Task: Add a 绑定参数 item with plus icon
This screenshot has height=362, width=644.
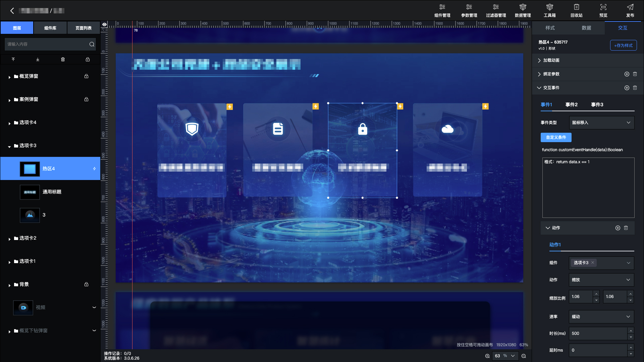Action: point(627,74)
